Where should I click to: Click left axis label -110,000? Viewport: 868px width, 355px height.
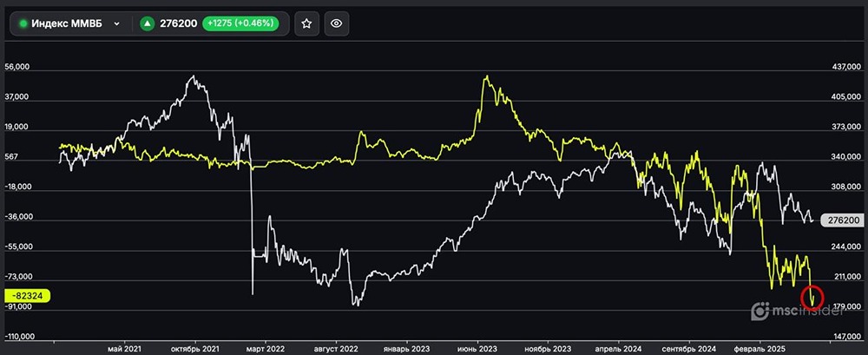tap(19, 336)
